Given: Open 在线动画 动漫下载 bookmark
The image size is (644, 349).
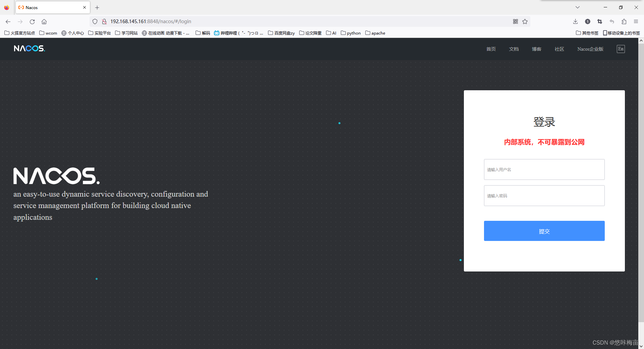Looking at the screenshot, I should 166,33.
